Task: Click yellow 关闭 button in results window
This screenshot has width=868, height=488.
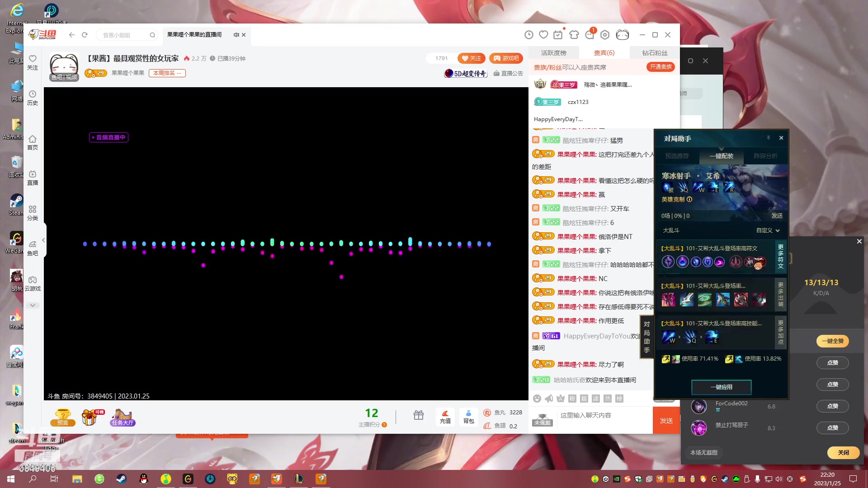Action: point(843,452)
